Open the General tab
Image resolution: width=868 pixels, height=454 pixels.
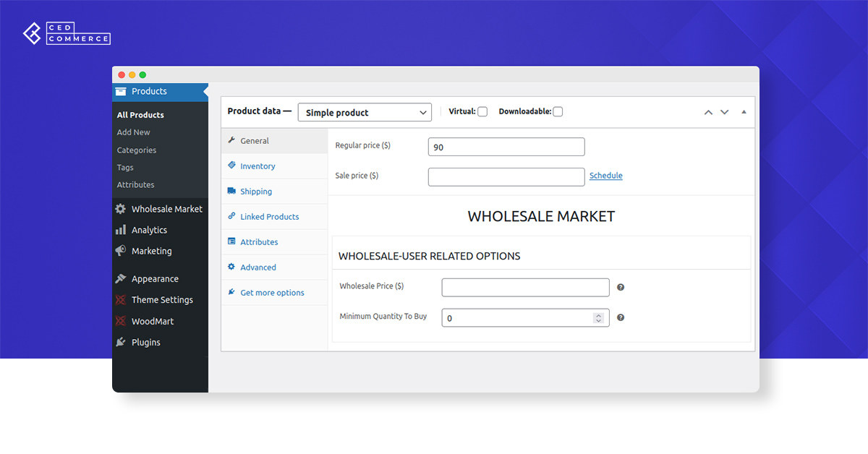(274, 141)
